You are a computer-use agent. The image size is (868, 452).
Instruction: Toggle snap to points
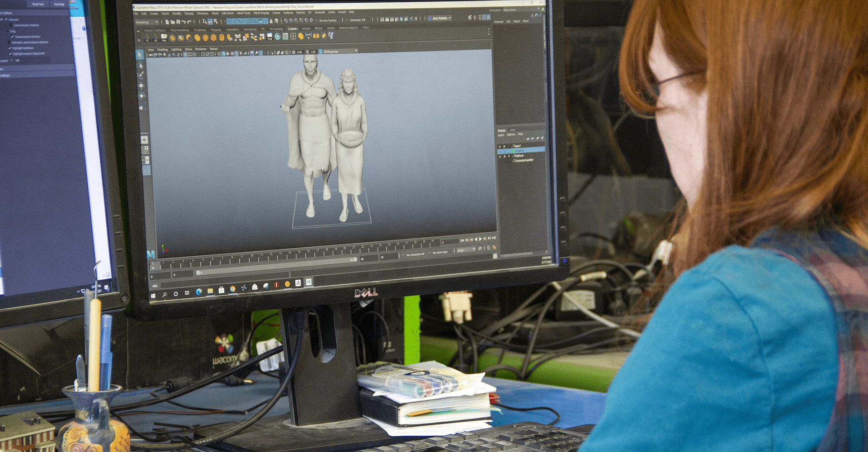coord(296,20)
